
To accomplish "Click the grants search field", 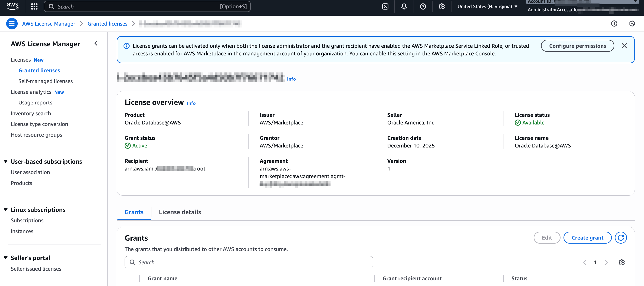I will [x=249, y=262].
